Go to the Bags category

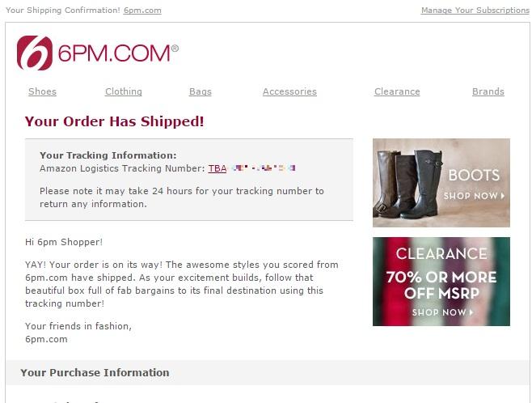[x=201, y=91]
